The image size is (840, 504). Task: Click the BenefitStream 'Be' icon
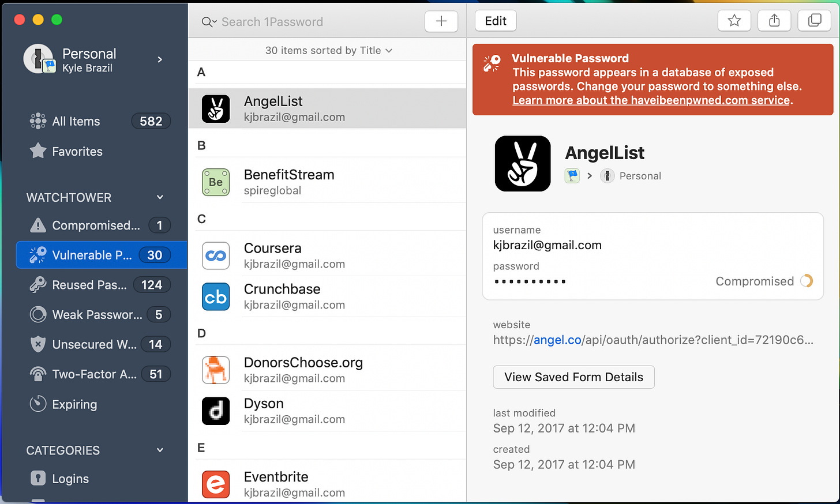pos(216,182)
